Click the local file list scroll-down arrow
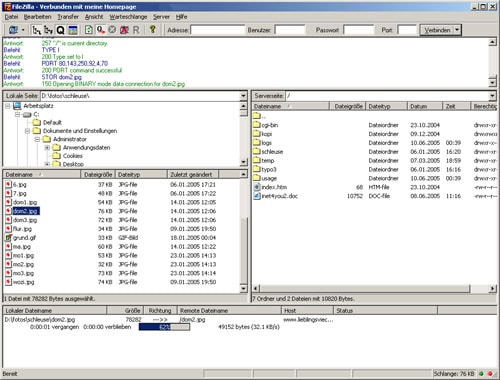 tap(244, 288)
